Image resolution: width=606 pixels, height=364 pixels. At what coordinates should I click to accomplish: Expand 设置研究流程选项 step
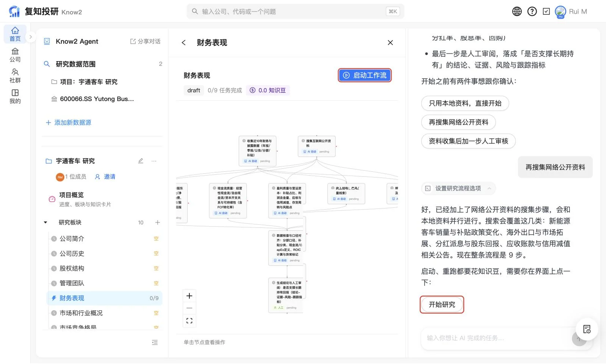tap(458, 188)
